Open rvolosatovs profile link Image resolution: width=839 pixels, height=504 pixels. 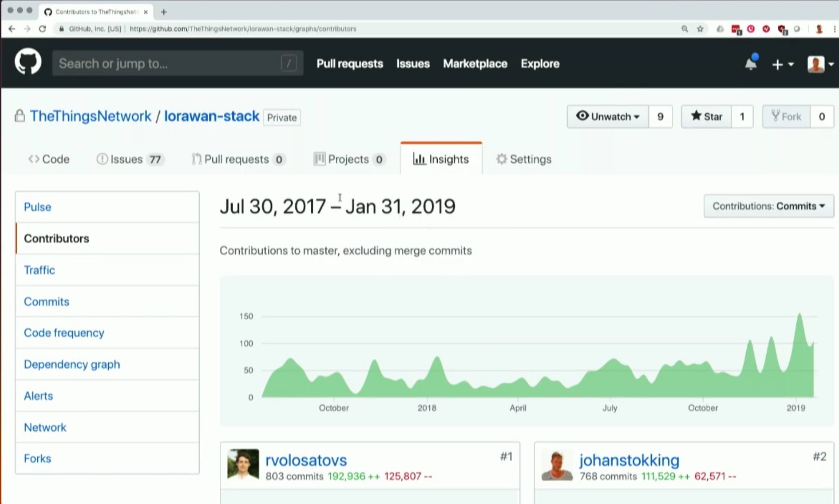(x=306, y=460)
